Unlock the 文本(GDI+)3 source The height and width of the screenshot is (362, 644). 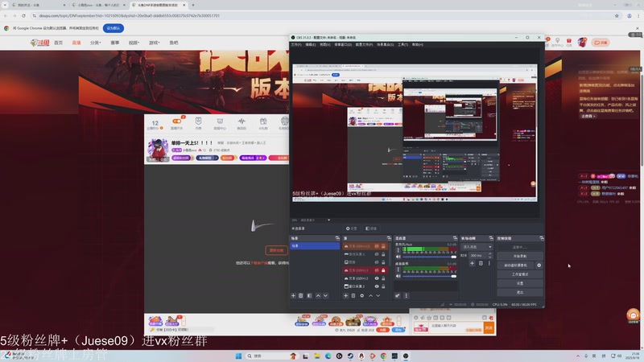(383, 270)
